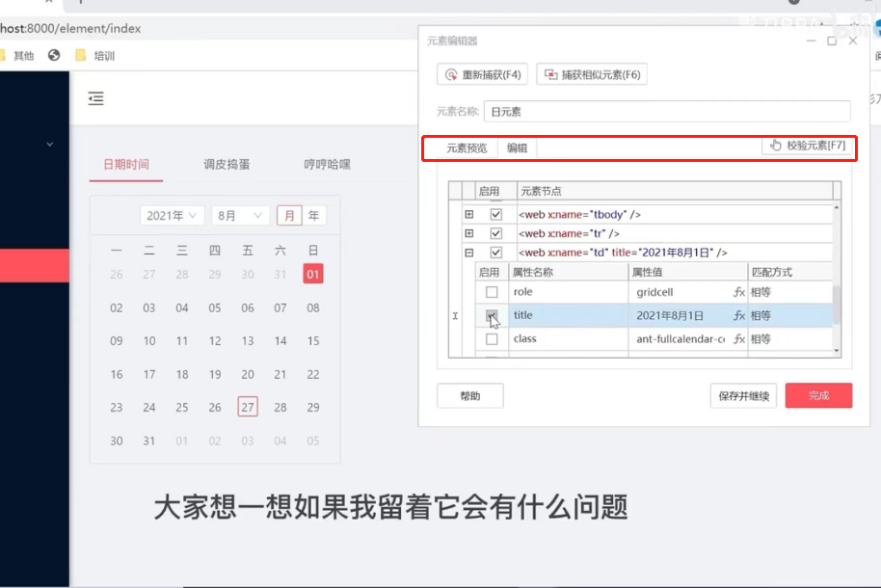The width and height of the screenshot is (881, 588).
Task: Select 月 month view radio button
Action: pyautogui.click(x=289, y=215)
